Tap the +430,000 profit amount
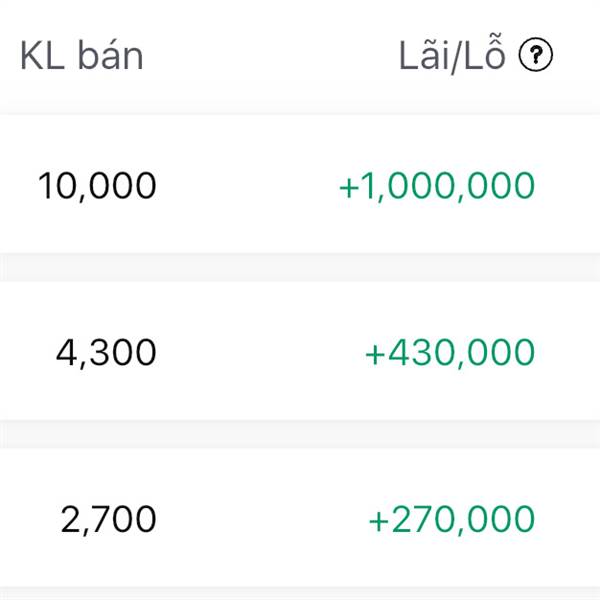Image resolution: width=600 pixels, height=600 pixels. [x=450, y=352]
